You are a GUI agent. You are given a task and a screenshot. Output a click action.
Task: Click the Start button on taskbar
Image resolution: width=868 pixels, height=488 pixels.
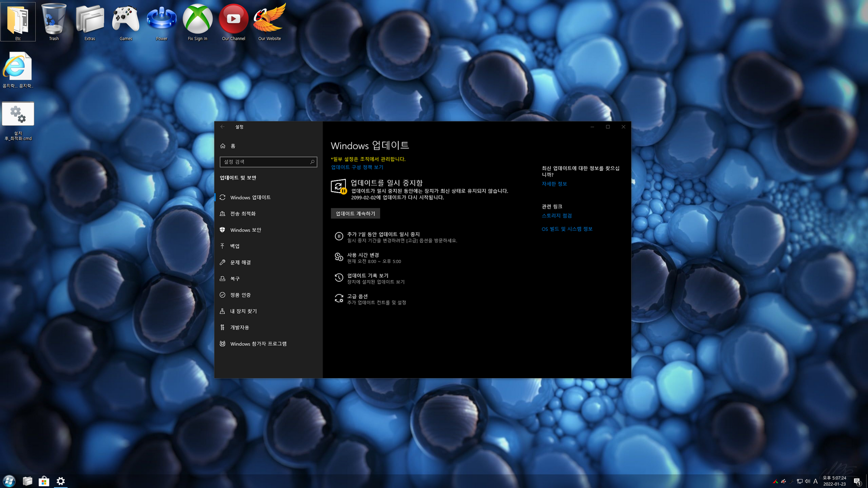point(9,481)
